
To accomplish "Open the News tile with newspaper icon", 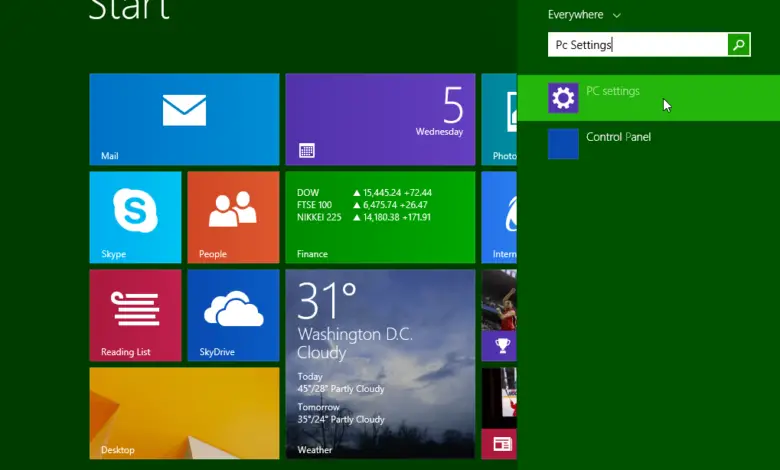I will coord(499,413).
